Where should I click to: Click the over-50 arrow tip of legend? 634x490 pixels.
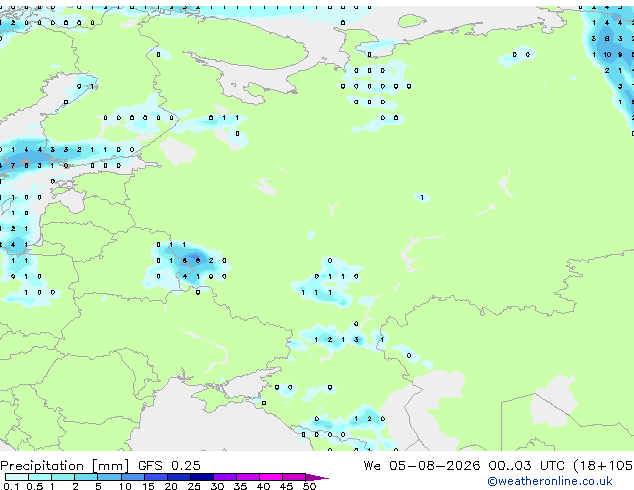pos(317,477)
